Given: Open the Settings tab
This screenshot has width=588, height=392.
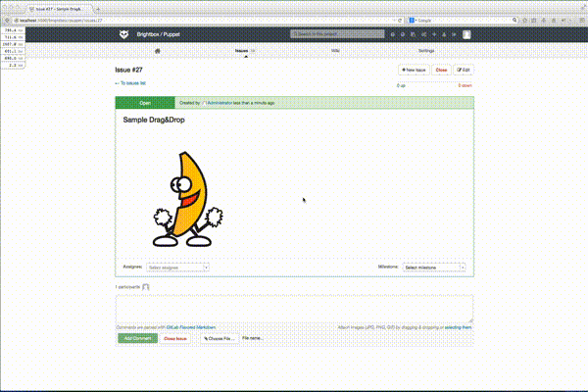Looking at the screenshot, I should [426, 49].
